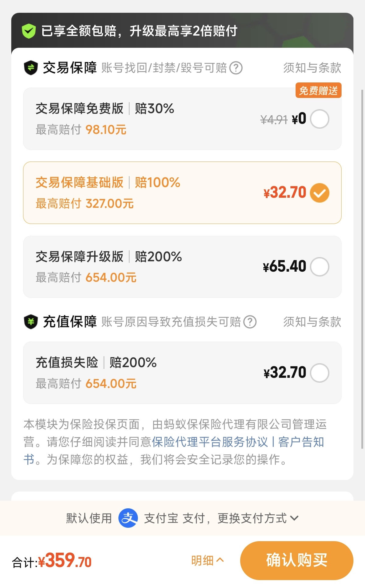The width and height of the screenshot is (365, 588).
Task: Click the 确认购买 button
Action: (x=297, y=560)
